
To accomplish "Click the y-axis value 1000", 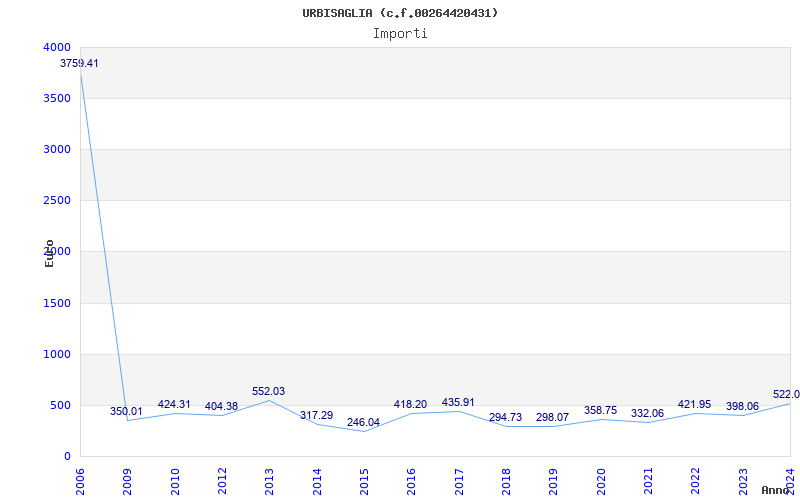I will [57, 355].
